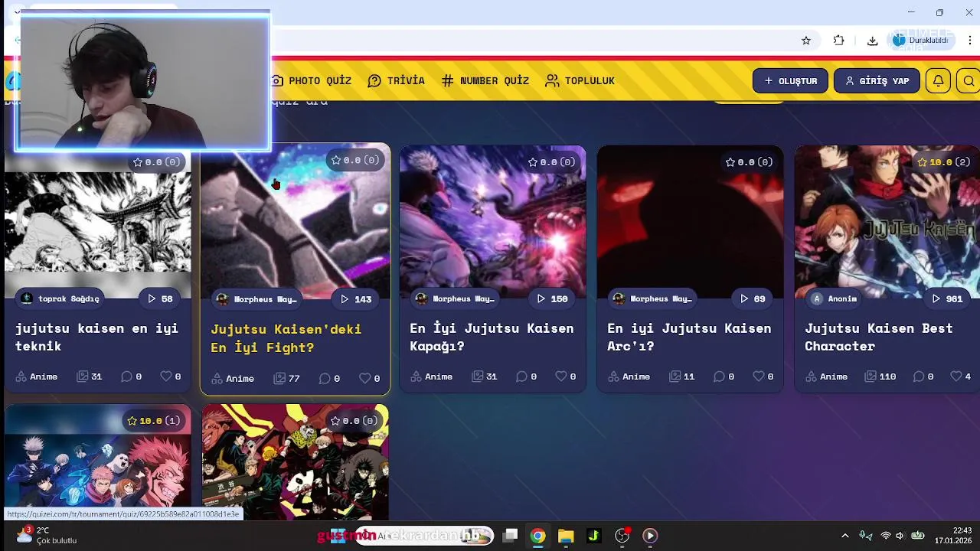Click the 'Kapağı?' quiz thumbnail image
Image resolution: width=980 pixels, height=551 pixels.
coord(492,222)
